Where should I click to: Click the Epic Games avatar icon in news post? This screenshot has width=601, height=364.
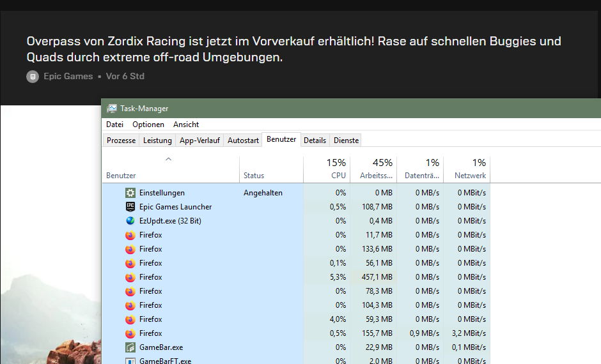pyautogui.click(x=33, y=77)
